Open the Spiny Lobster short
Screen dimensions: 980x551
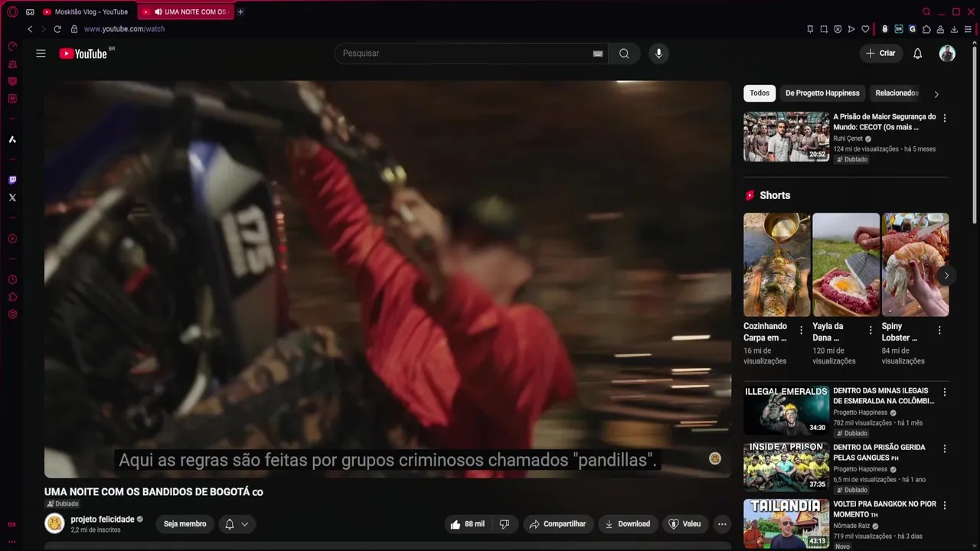coord(915,265)
